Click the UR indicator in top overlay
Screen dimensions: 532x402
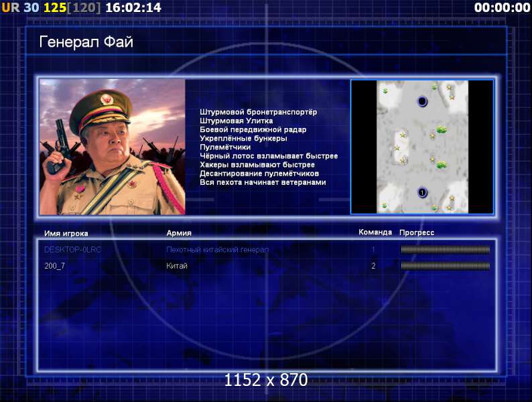coord(11,7)
